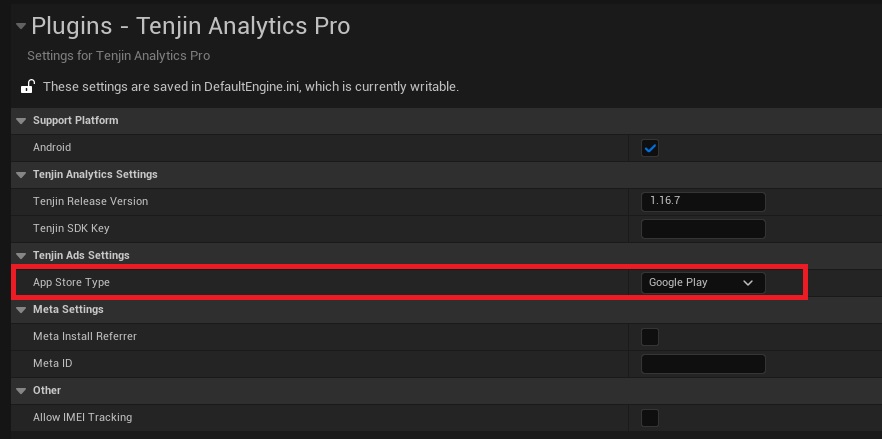Collapse the Tenjin Analytics Settings category

(21, 174)
